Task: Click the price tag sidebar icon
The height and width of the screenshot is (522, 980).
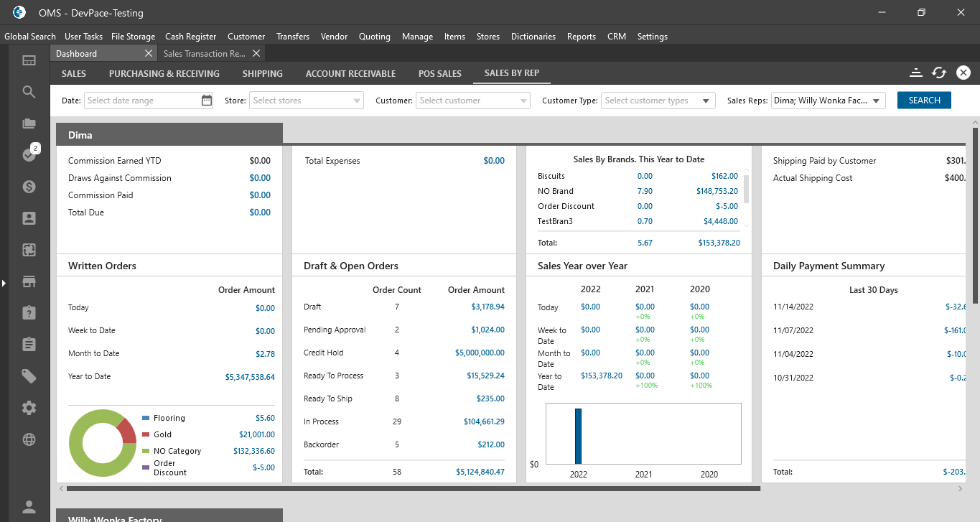Action: [29, 376]
